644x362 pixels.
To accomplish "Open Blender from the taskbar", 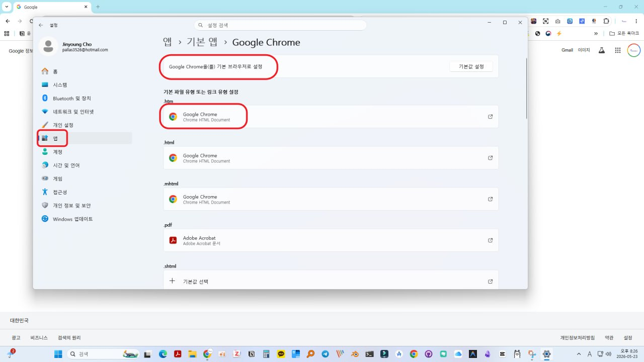I will pos(355,354).
